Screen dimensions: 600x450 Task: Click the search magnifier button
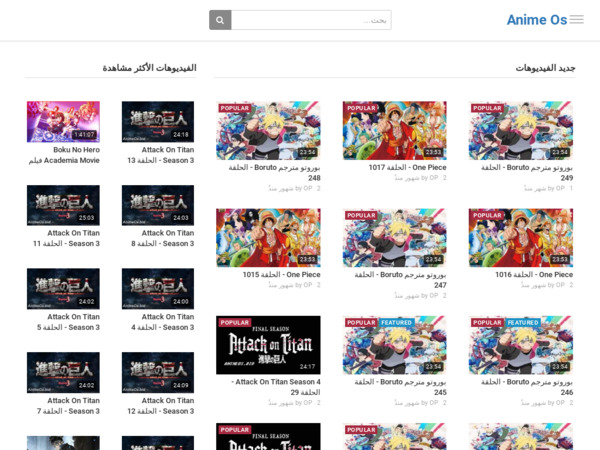point(220,20)
